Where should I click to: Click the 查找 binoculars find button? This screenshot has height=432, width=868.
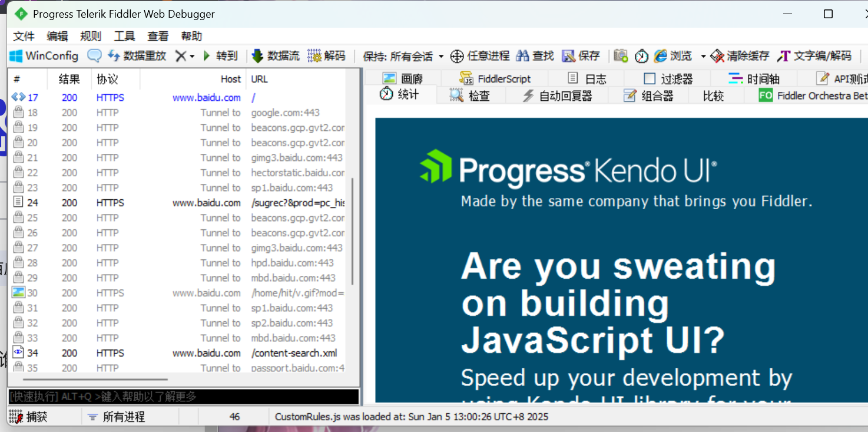535,56
